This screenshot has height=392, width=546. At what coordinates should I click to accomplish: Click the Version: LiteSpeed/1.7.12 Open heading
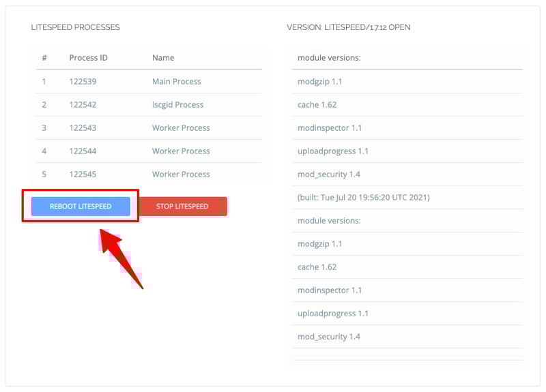point(349,28)
